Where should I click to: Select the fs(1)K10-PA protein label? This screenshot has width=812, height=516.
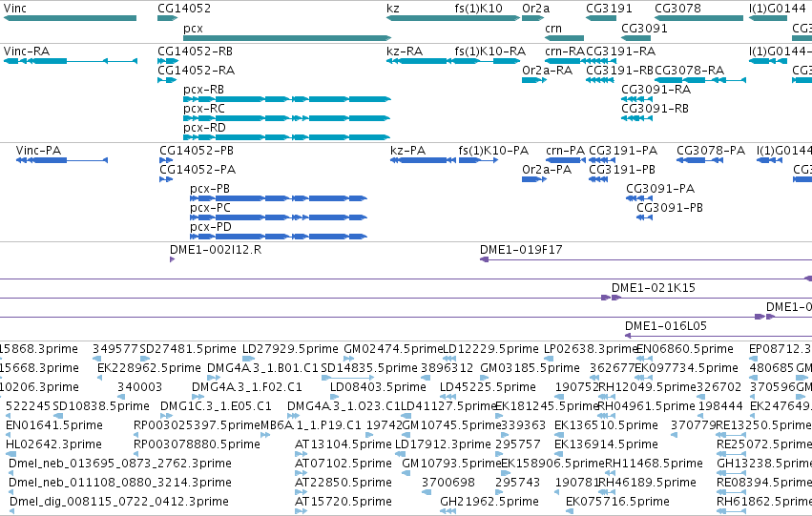point(493,150)
